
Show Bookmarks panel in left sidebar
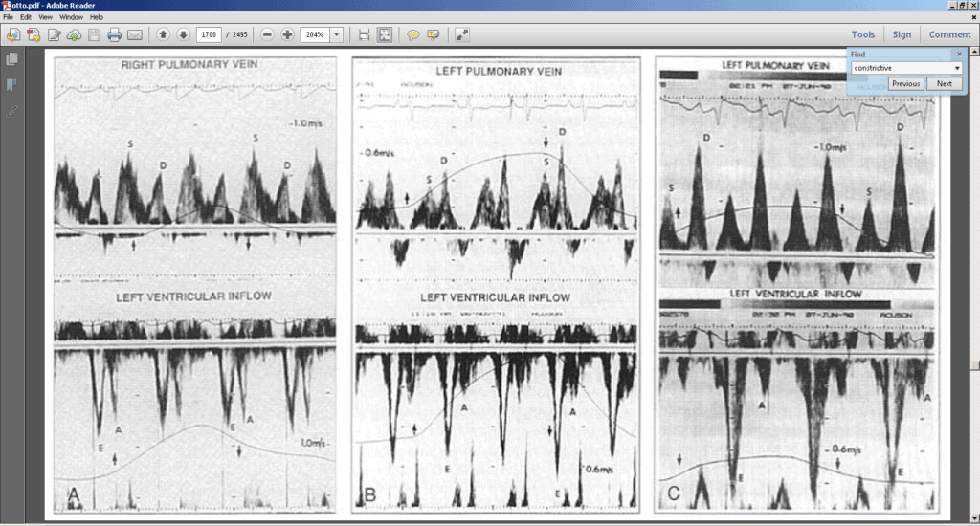11,85
